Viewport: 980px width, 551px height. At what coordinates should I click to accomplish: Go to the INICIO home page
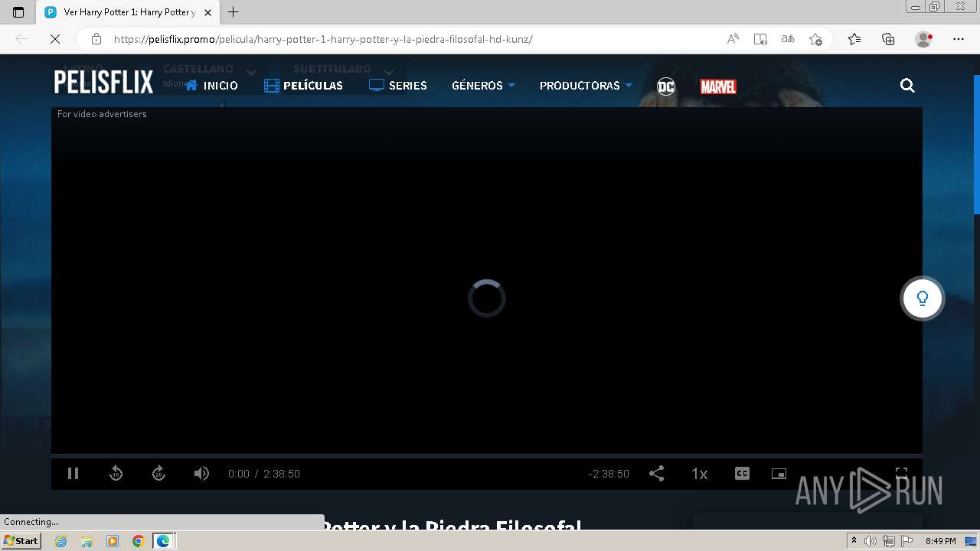click(x=211, y=86)
